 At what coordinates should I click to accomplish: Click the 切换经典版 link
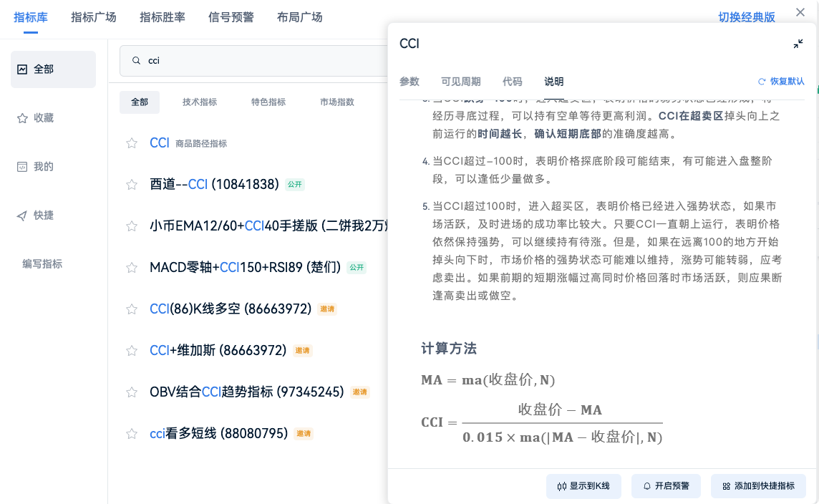click(747, 17)
